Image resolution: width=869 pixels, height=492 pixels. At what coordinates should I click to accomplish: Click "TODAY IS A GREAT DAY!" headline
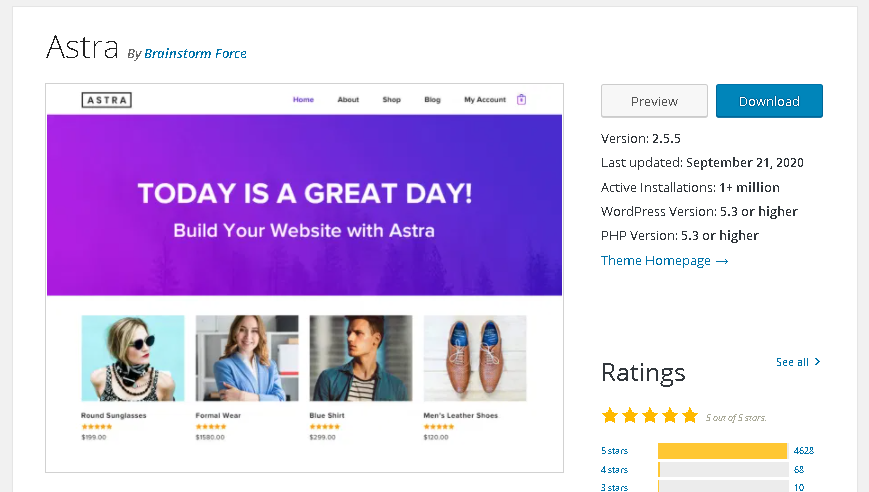point(305,193)
